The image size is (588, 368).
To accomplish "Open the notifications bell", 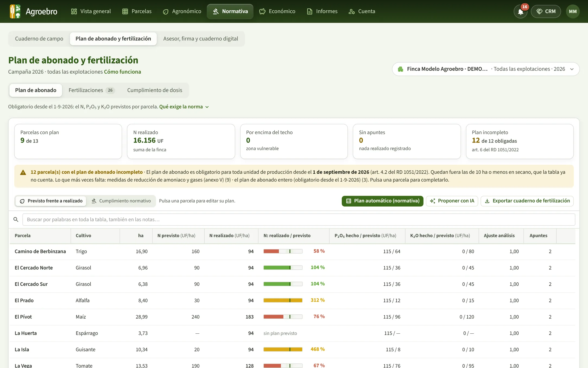I will click(x=520, y=11).
